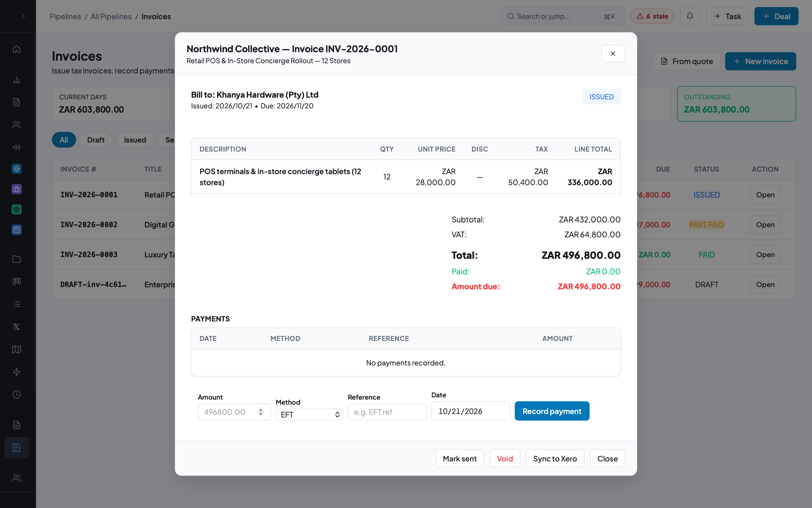Click the 6 stale alert badge
Image resolution: width=812 pixels, height=508 pixels.
(x=652, y=16)
